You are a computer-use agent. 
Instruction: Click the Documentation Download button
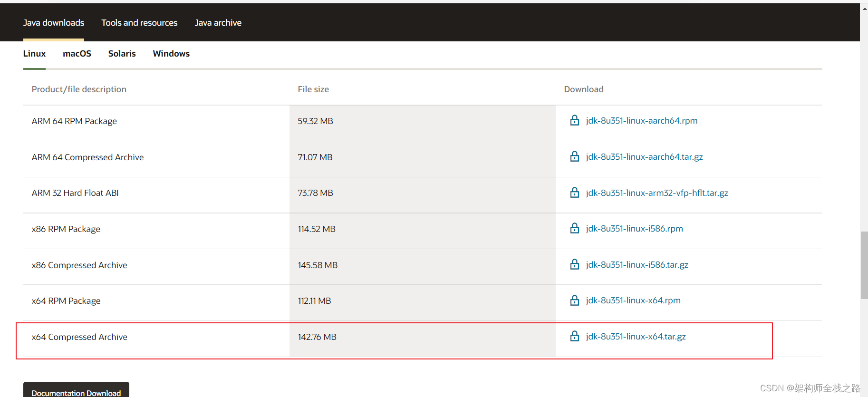click(x=76, y=390)
